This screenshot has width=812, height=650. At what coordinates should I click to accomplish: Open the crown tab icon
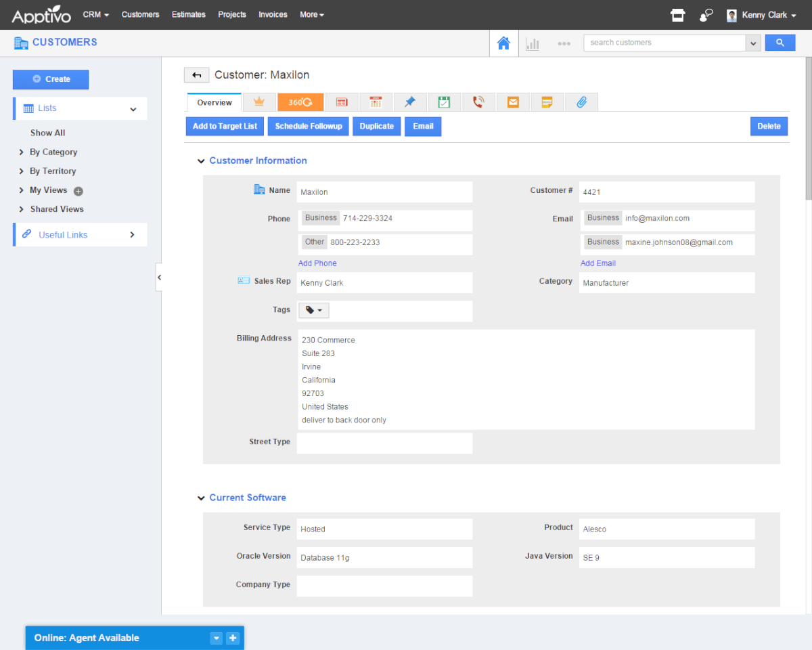tap(258, 102)
